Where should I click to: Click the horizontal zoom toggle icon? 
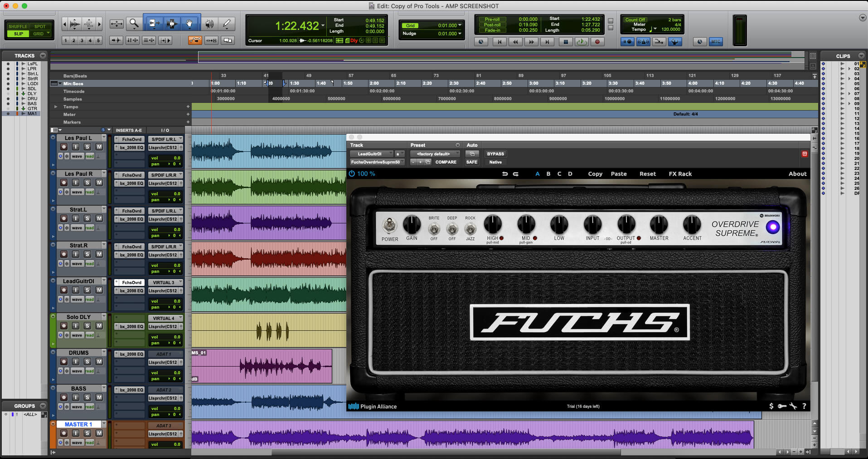point(116,24)
